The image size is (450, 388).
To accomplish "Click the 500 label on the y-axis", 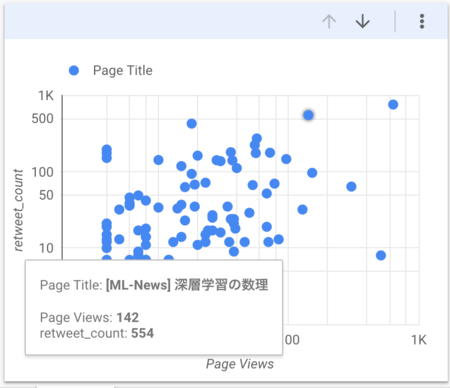I will 42,119.
